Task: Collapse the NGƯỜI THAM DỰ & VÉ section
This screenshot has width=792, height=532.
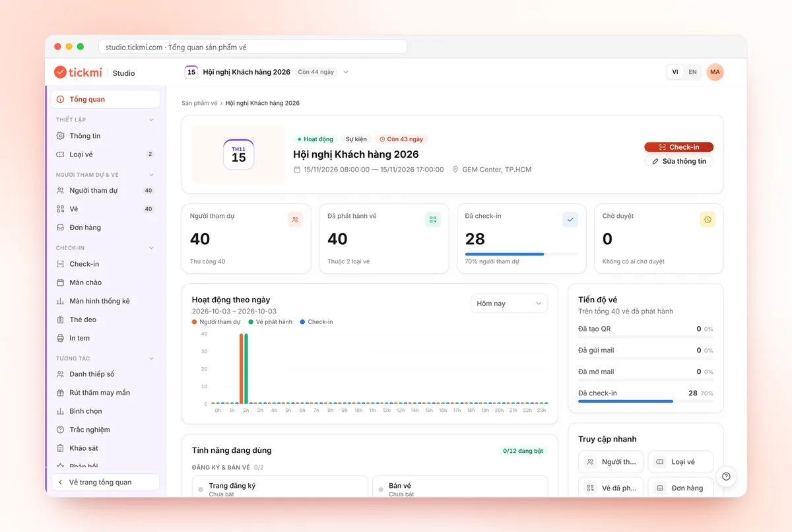Action: tap(151, 175)
